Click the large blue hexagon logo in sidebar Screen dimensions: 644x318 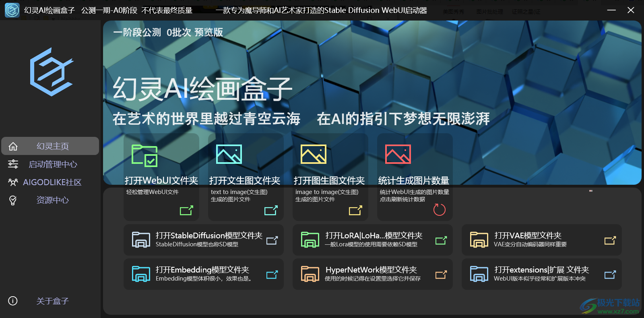pos(52,72)
